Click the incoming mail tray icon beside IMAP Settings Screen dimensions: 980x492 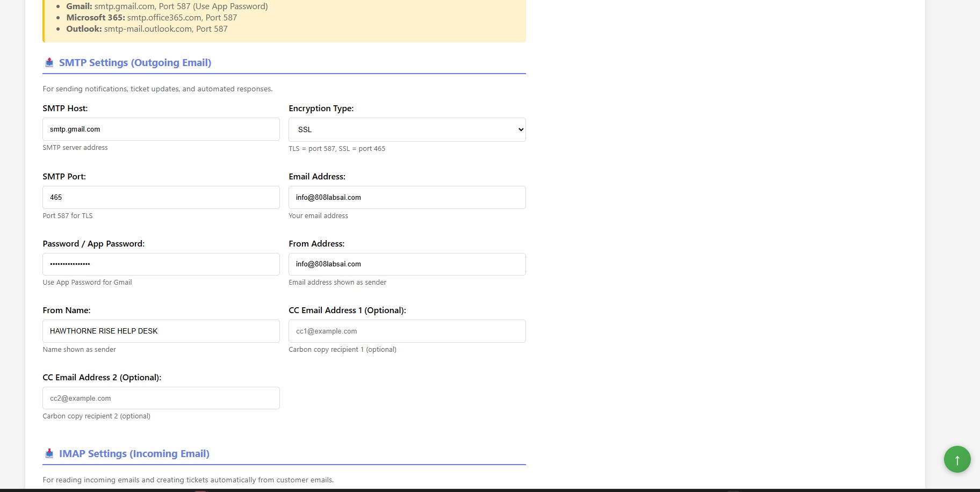49,453
